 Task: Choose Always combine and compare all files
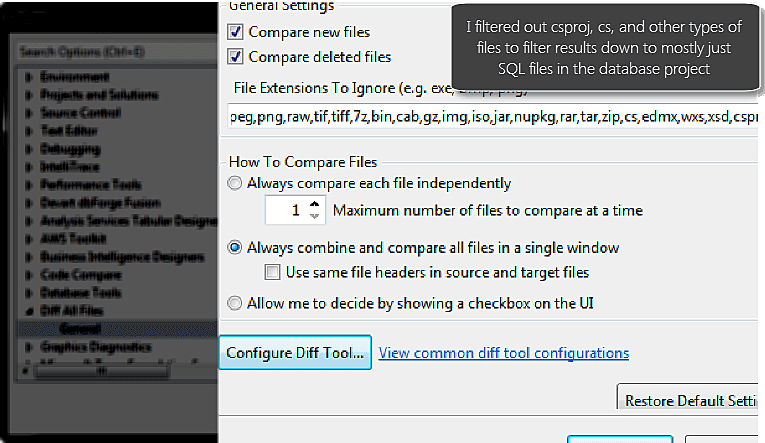click(x=235, y=247)
